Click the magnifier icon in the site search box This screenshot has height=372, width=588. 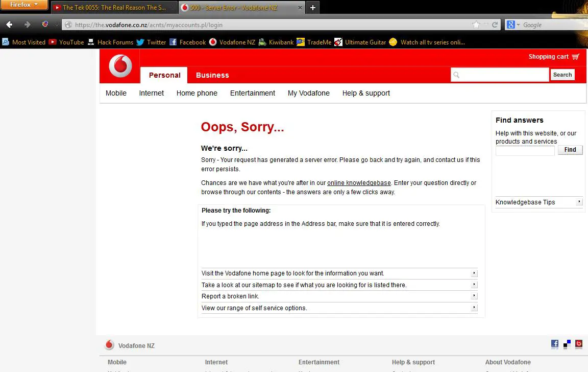456,75
